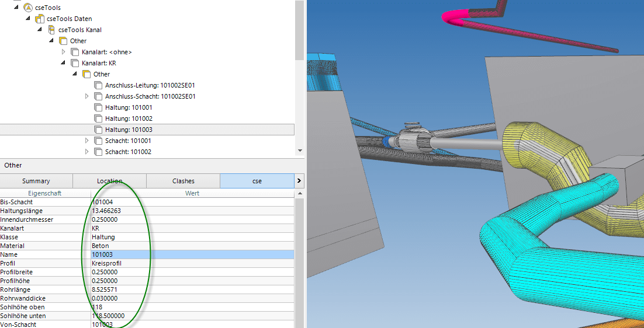
Task: Click the Anschluss-Leitung: 101002SE01 geometry icon
Action: pyautogui.click(x=98, y=85)
